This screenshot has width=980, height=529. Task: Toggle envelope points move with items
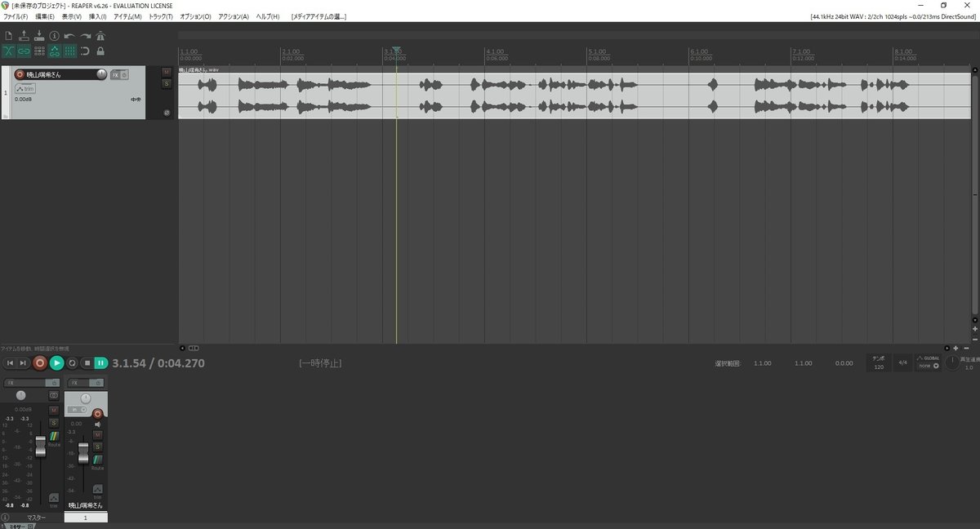55,51
